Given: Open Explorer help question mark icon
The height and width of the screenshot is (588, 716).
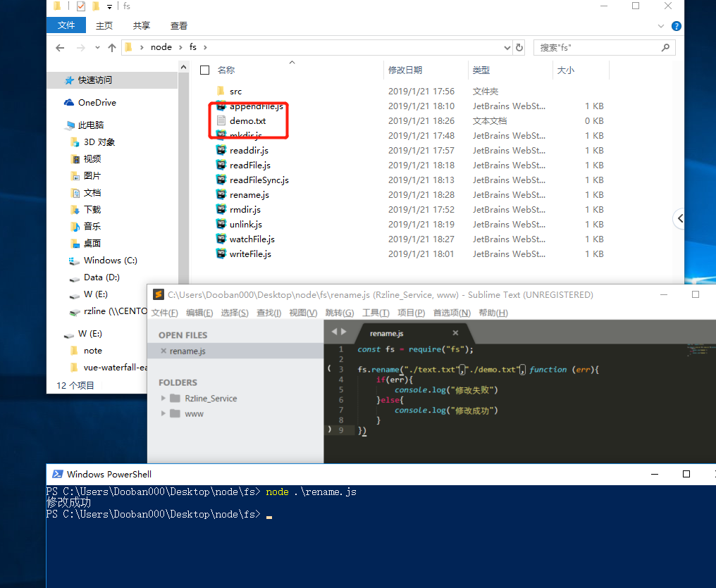Looking at the screenshot, I should 677,26.
